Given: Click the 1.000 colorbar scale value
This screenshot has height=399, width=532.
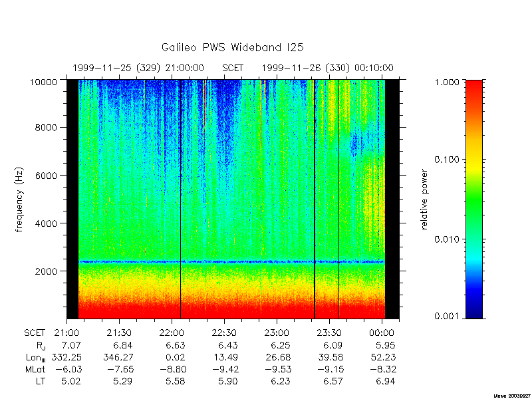Looking at the screenshot, I should 447,82.
